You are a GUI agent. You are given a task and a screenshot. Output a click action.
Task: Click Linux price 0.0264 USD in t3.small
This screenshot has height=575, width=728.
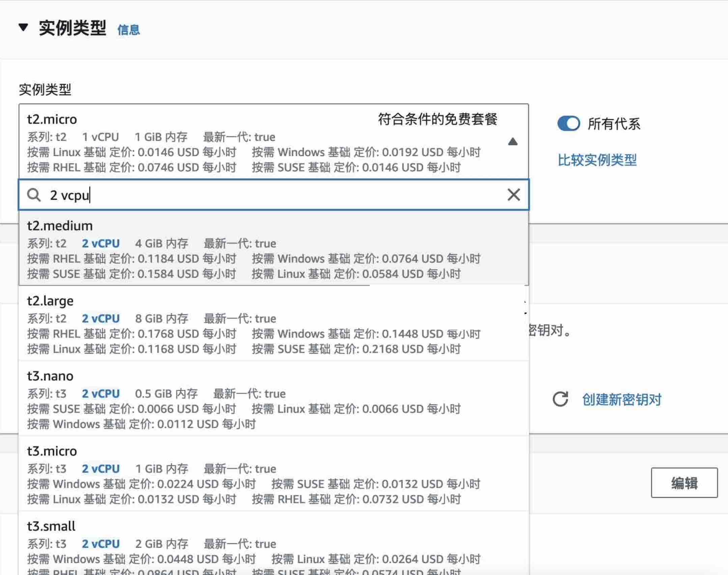click(376, 559)
